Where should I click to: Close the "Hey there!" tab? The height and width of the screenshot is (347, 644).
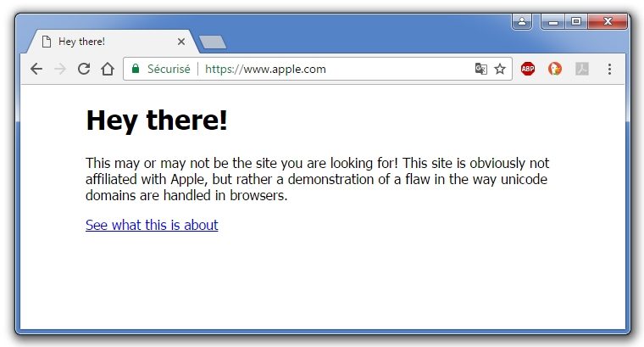pyautogui.click(x=180, y=42)
